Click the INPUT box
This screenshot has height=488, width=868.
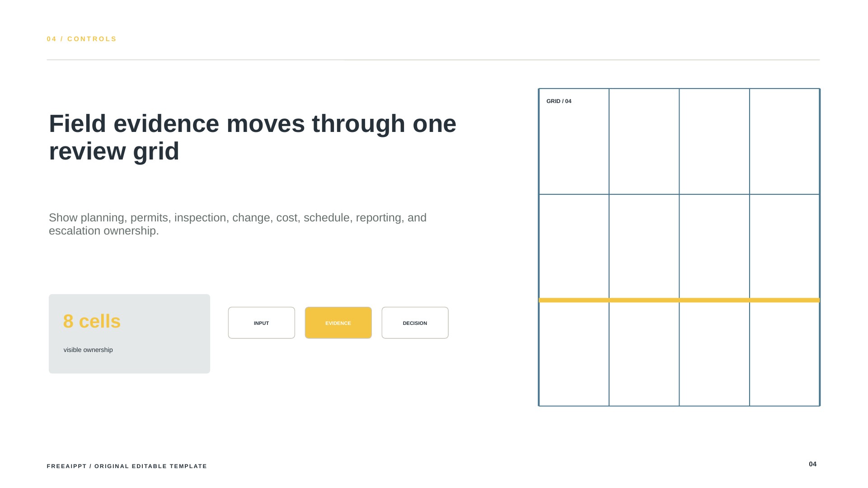pyautogui.click(x=261, y=323)
